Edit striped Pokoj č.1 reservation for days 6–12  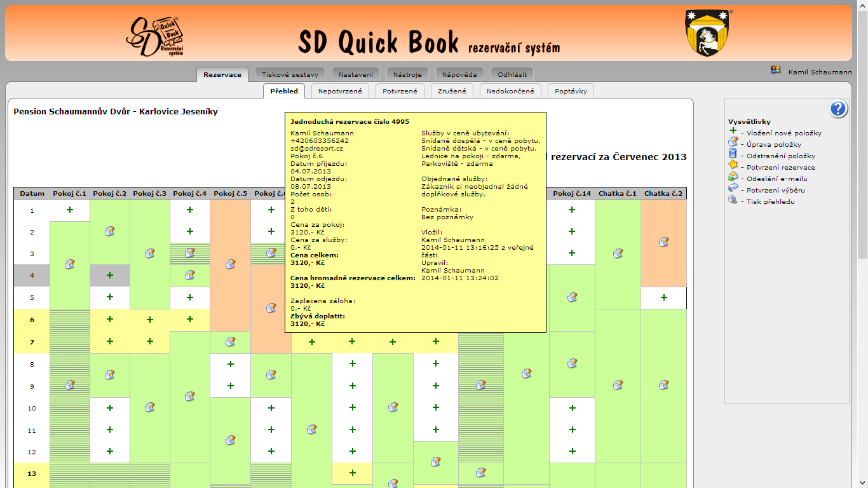[x=70, y=385]
